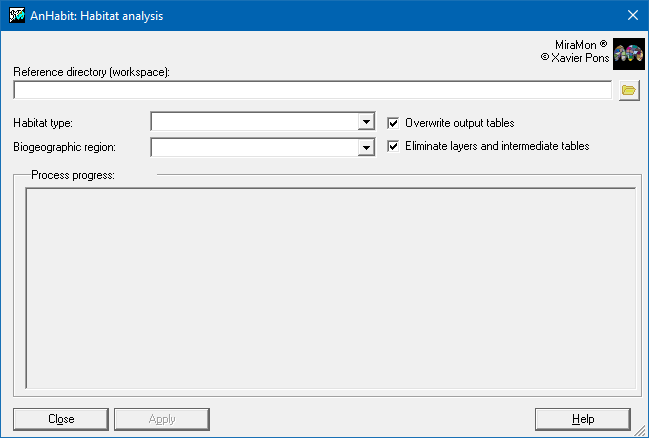The height and width of the screenshot is (438, 649).
Task: Uncheck Eliminate layers and intermediate tables box
Action: tap(394, 146)
